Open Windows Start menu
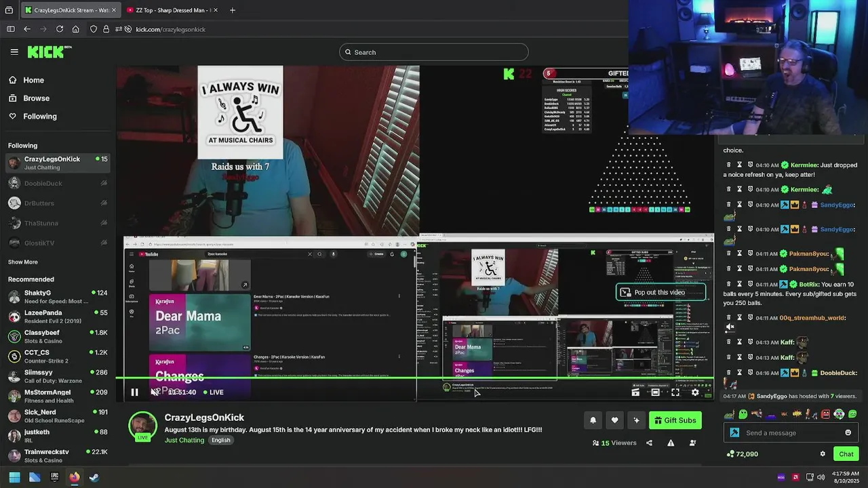The image size is (868, 488). 14,477
